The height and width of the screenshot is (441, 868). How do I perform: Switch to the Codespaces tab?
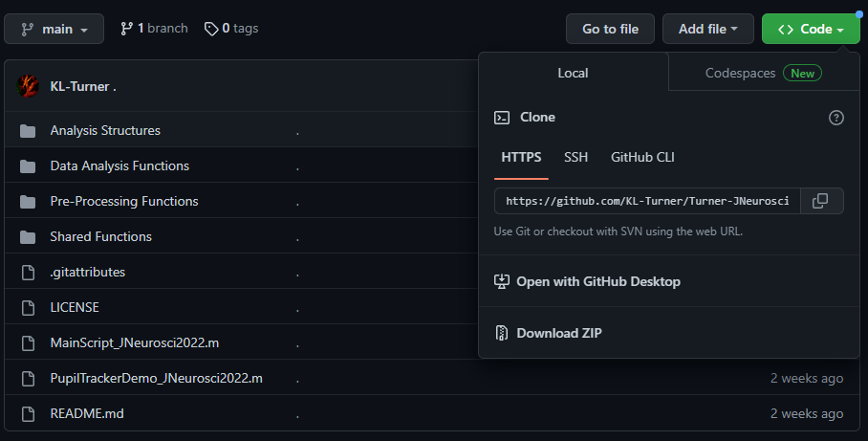[x=764, y=73]
